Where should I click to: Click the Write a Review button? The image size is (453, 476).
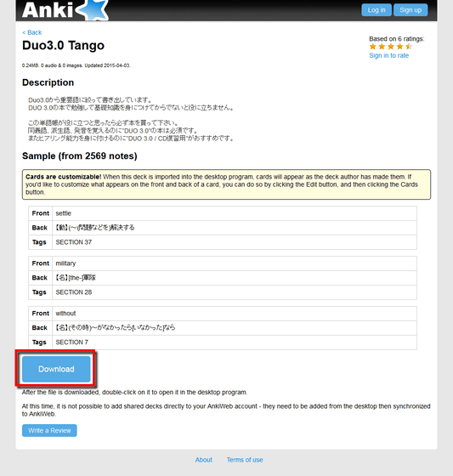(49, 430)
